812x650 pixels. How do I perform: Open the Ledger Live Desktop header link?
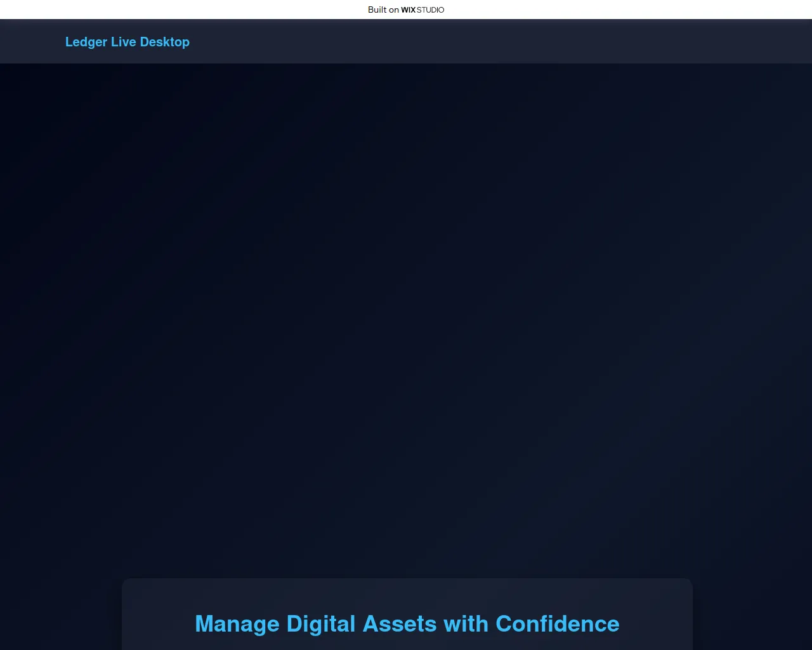[128, 42]
